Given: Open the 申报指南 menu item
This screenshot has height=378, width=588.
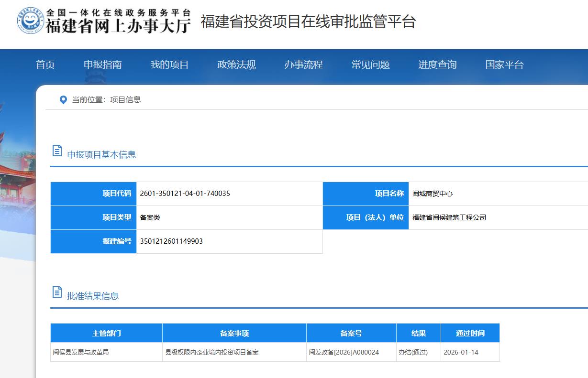Looking at the screenshot, I should [103, 65].
